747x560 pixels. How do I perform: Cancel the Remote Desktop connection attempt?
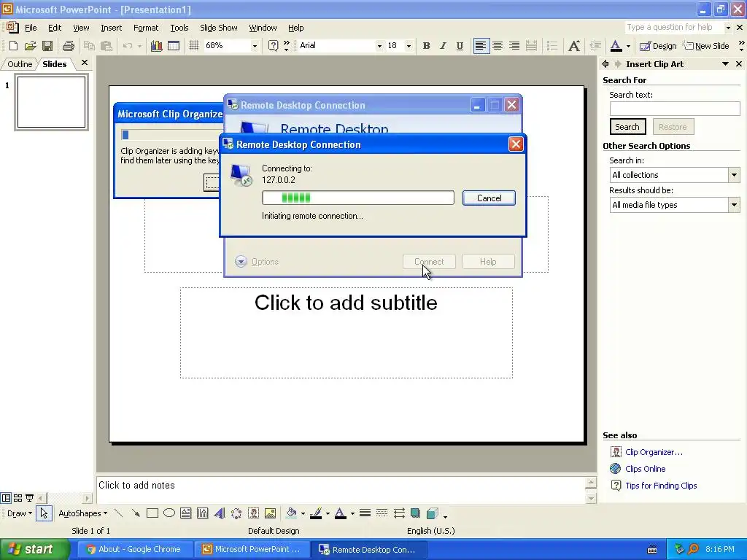(489, 198)
